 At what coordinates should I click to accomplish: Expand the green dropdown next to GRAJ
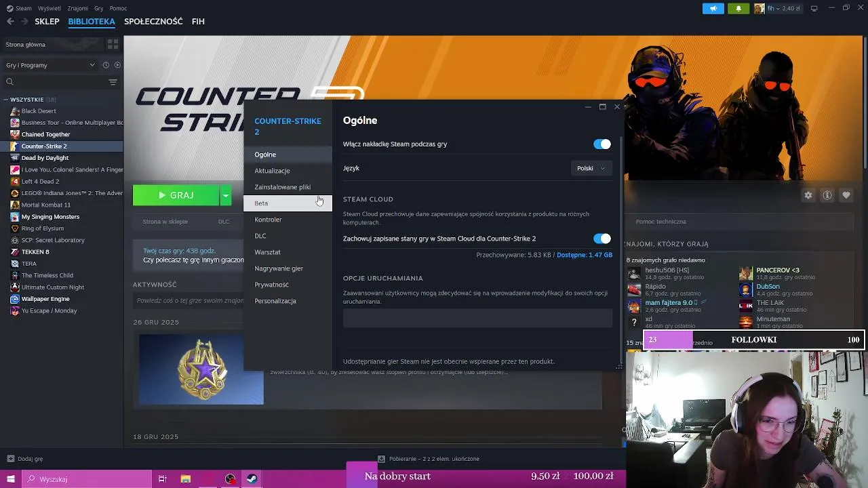pos(226,195)
